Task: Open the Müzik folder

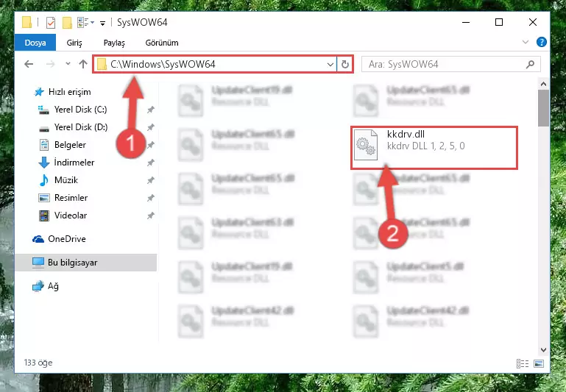Action: [66, 180]
